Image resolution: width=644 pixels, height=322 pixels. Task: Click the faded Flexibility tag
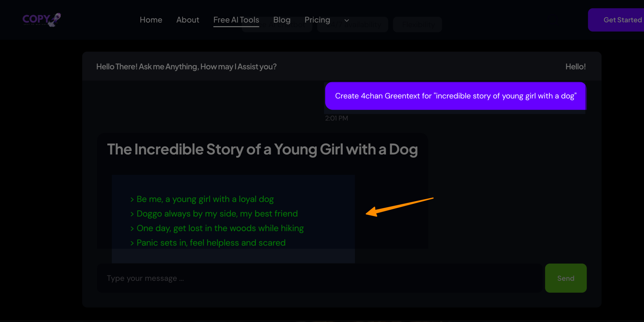(x=418, y=25)
